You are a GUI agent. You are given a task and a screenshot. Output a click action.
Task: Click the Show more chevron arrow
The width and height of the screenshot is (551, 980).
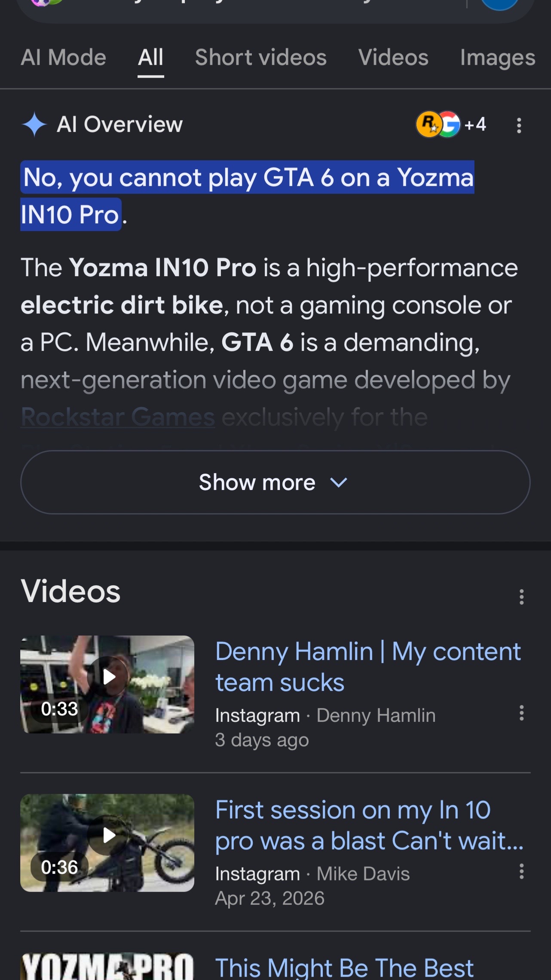coord(339,483)
